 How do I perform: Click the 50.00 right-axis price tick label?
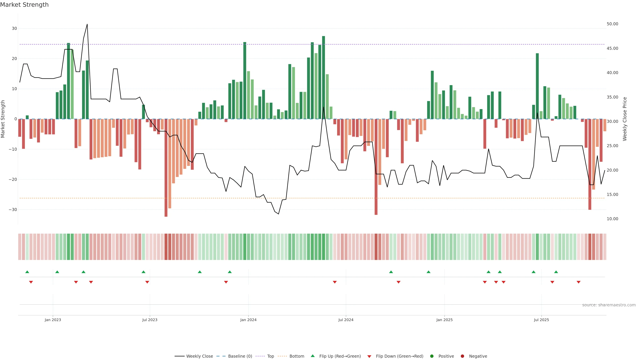612,24
